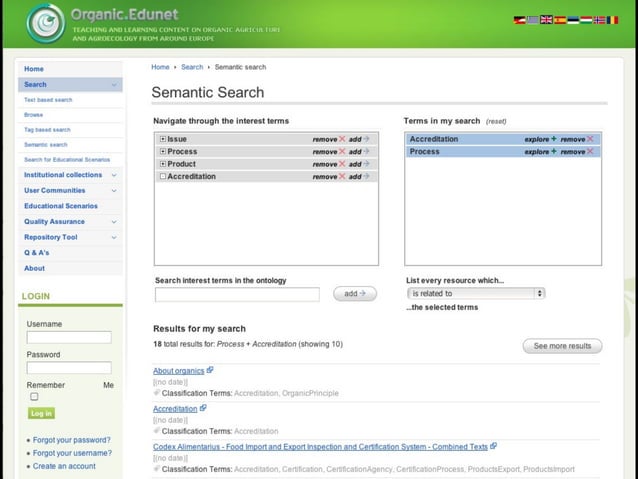Click the ontology interest terms search field
This screenshot has height=479, width=638.
pyautogui.click(x=237, y=294)
